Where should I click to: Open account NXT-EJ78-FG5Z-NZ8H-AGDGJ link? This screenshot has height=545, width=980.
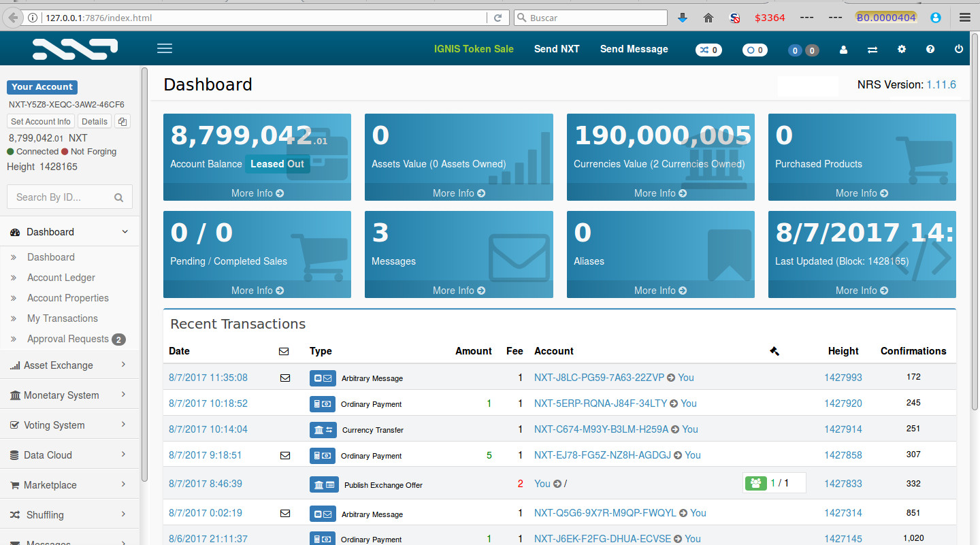tap(602, 455)
